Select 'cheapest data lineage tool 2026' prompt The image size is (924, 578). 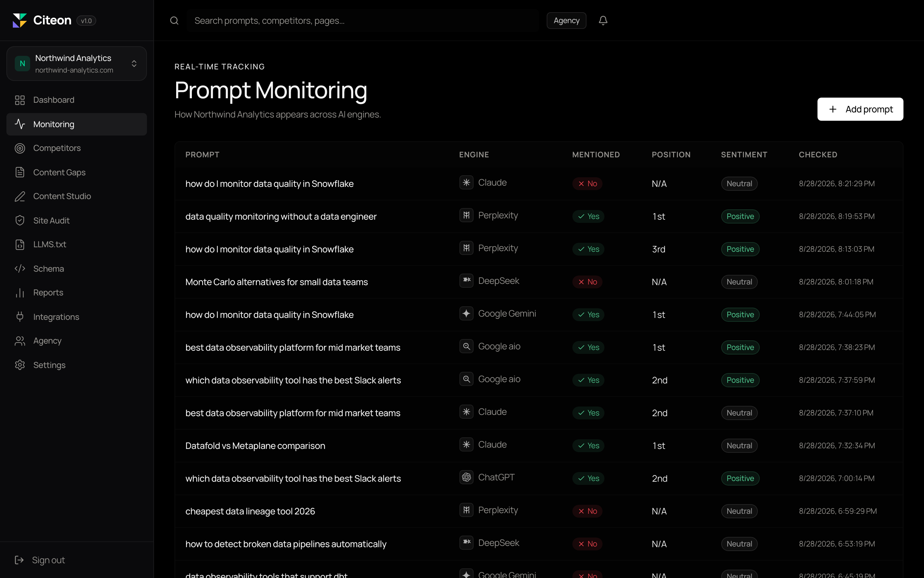coord(250,512)
